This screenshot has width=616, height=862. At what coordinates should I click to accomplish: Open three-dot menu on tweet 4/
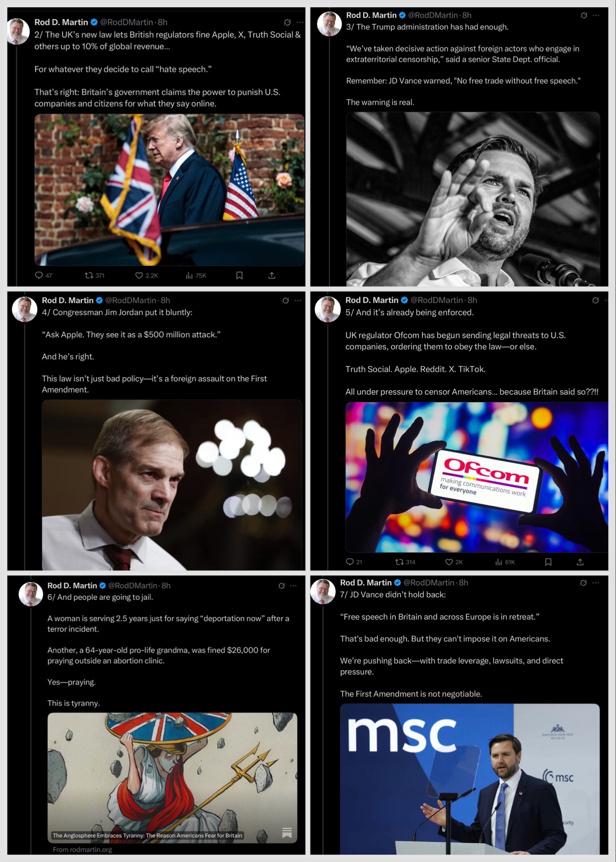(298, 301)
